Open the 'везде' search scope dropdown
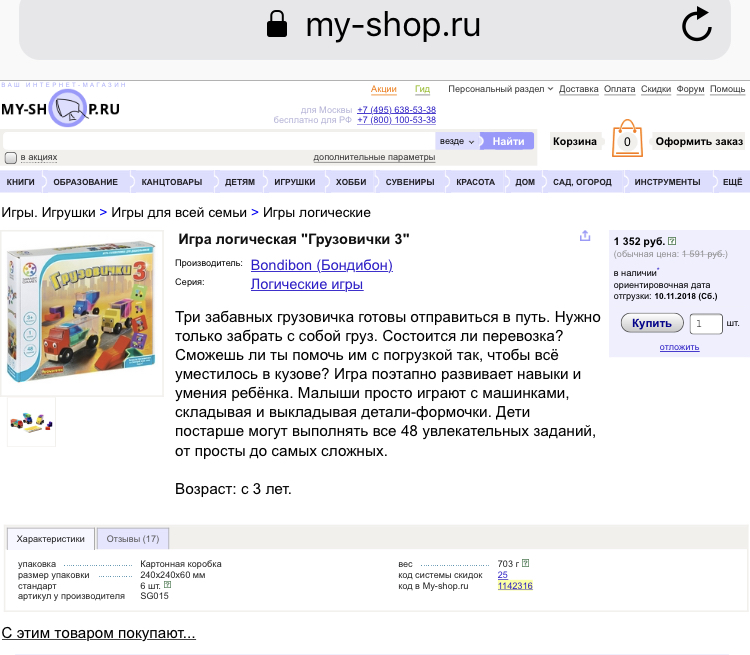The height and width of the screenshot is (655, 750). (x=457, y=141)
